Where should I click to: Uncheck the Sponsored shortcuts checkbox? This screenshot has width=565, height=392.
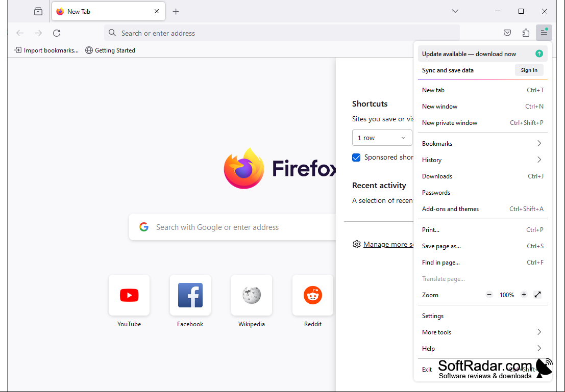356,158
